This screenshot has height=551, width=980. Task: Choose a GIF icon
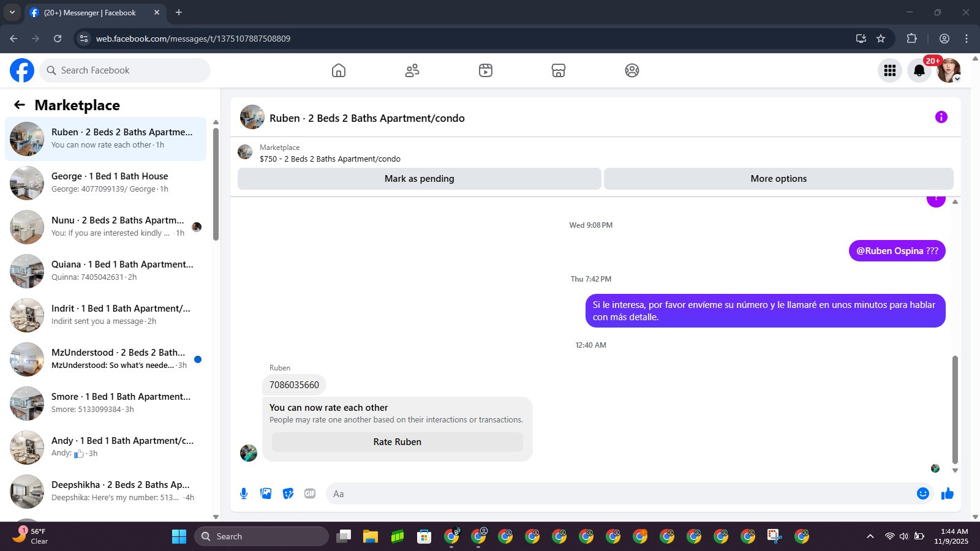click(310, 493)
